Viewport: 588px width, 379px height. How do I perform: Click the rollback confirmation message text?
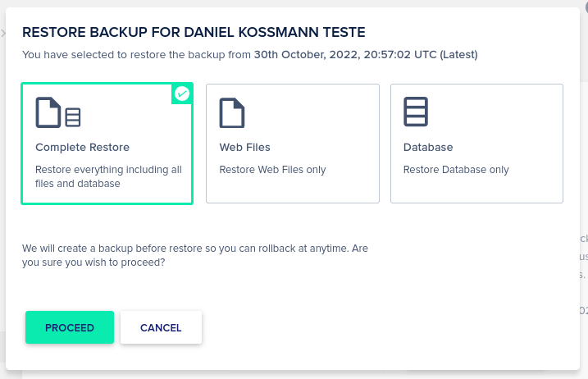(x=195, y=255)
